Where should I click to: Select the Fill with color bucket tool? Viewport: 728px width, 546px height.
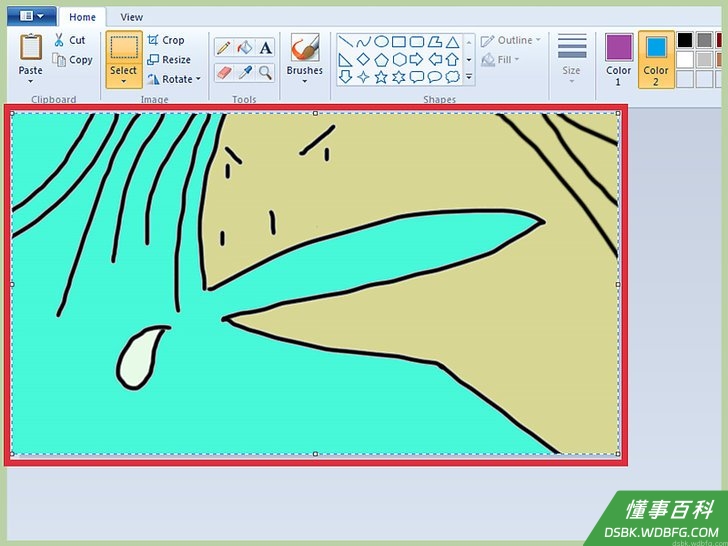(x=245, y=47)
